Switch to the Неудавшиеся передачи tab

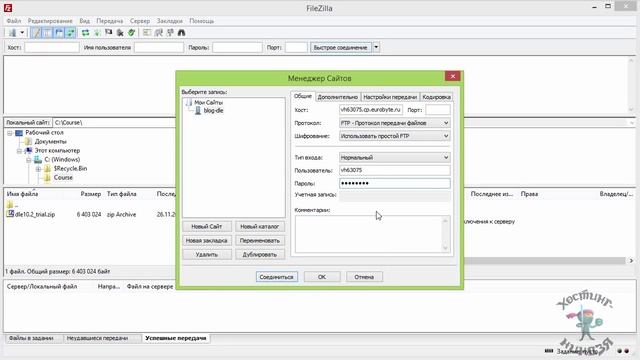tap(97, 338)
